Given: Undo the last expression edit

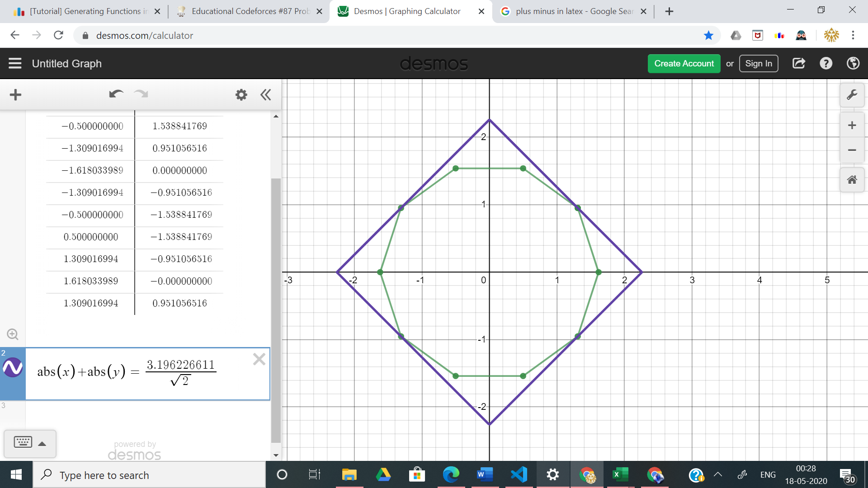Looking at the screenshot, I should [116, 94].
